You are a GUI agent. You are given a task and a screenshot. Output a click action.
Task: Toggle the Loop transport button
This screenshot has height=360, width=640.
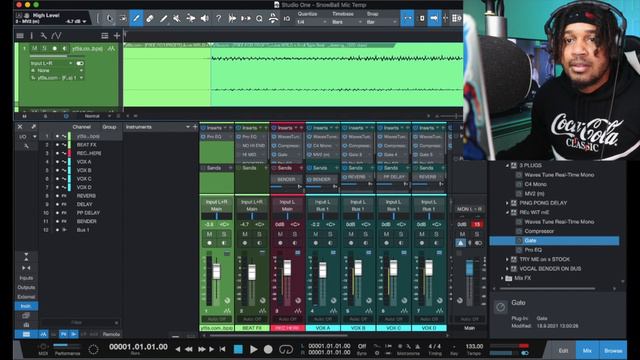(x=286, y=349)
